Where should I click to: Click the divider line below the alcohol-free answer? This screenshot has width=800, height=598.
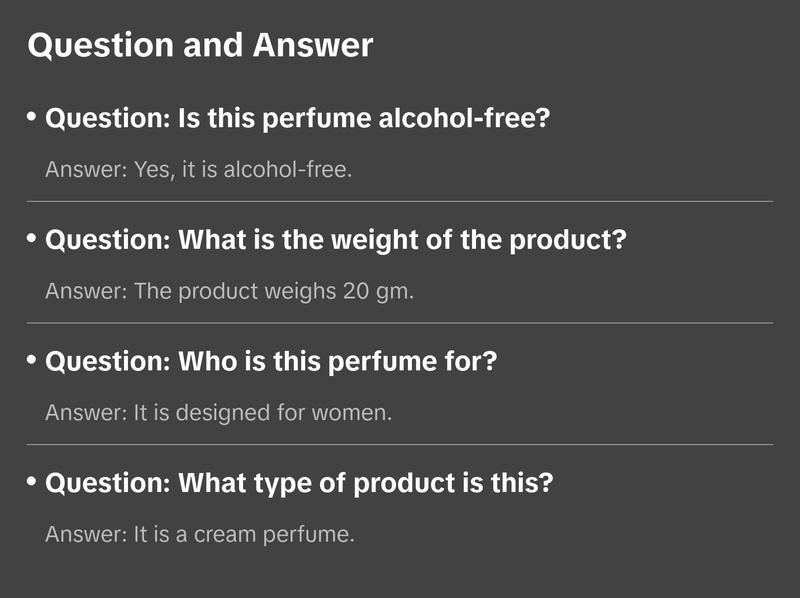(x=400, y=201)
